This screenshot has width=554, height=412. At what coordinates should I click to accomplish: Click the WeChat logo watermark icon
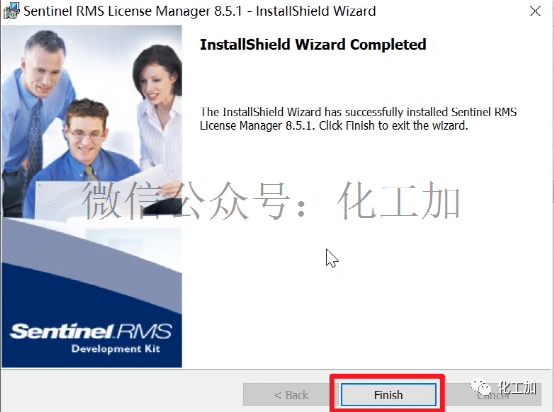click(481, 387)
